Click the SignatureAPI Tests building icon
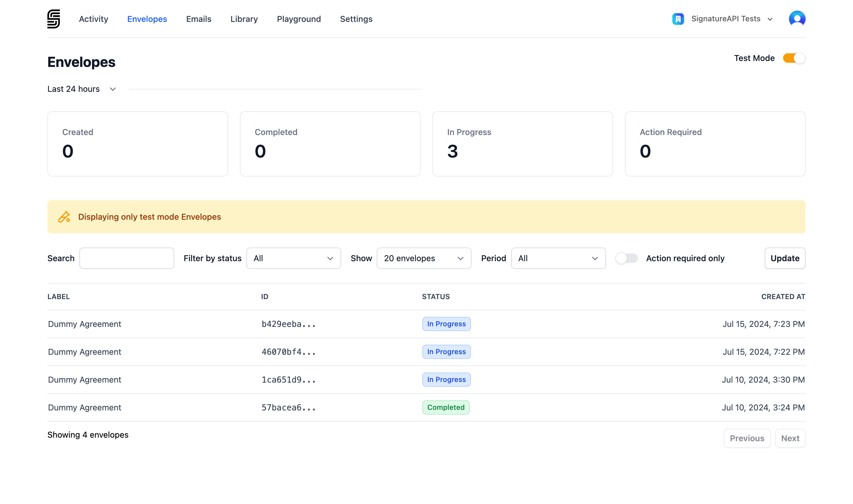Viewport: 853px width, 504px height. [678, 19]
